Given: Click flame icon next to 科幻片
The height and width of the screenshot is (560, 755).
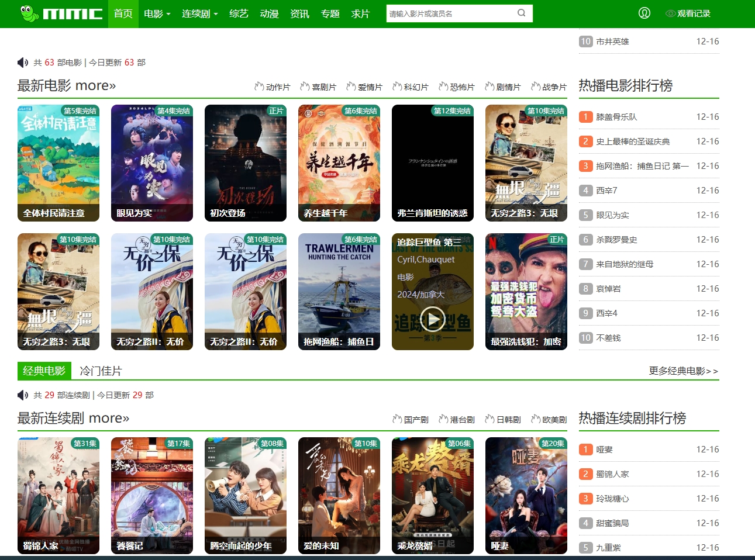Looking at the screenshot, I should point(397,87).
